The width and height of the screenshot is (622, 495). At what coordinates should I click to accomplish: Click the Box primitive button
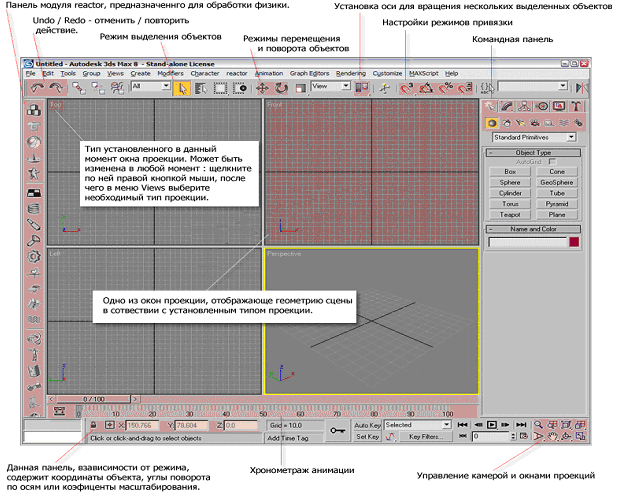(510, 172)
